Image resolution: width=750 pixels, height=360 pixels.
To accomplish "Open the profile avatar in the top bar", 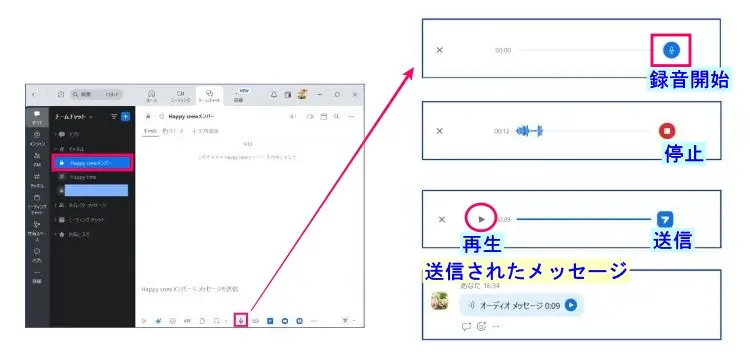I will [x=302, y=94].
